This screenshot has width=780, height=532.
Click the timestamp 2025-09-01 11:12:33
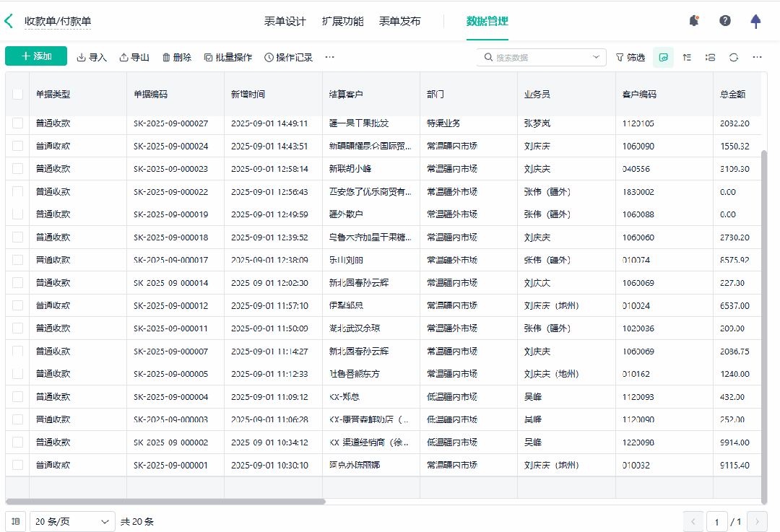click(x=269, y=374)
